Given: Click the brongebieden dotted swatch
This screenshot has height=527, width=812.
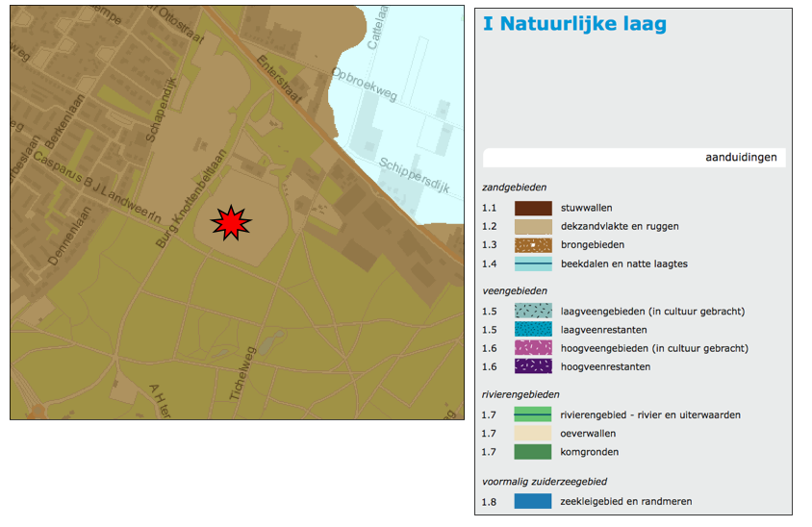Looking at the screenshot, I should (532, 245).
